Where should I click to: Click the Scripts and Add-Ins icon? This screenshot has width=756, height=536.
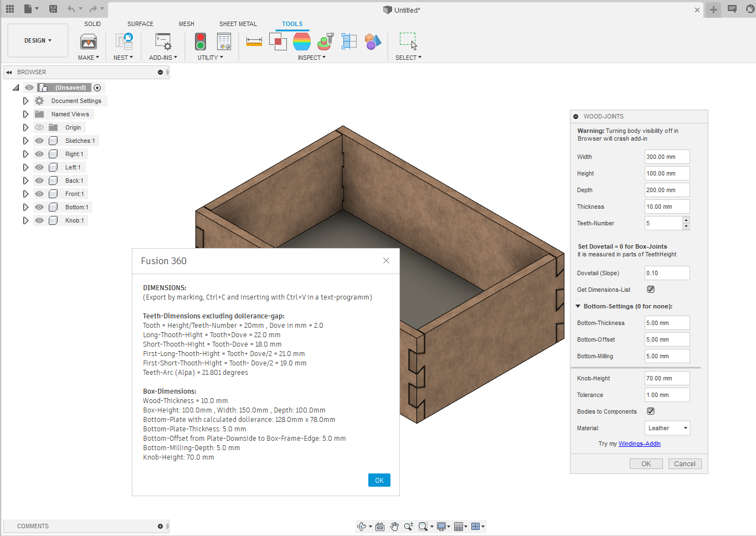point(163,42)
